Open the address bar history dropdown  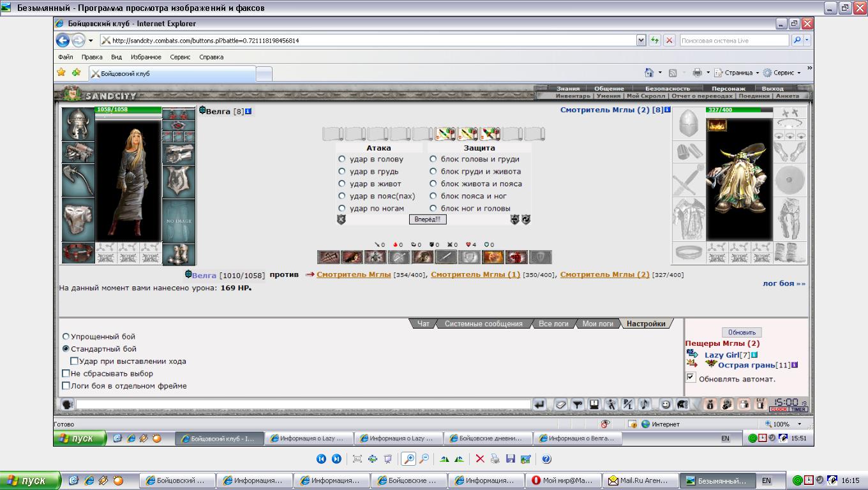click(641, 40)
